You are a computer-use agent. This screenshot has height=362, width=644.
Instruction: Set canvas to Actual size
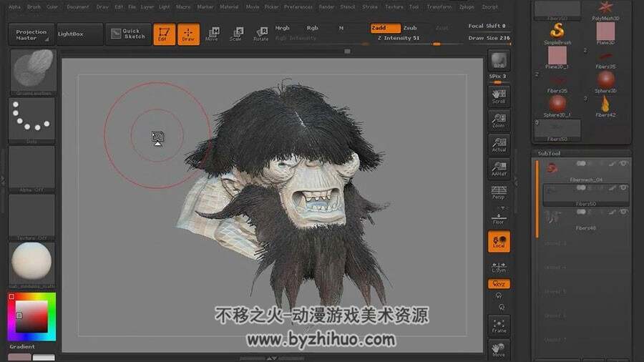tap(499, 145)
